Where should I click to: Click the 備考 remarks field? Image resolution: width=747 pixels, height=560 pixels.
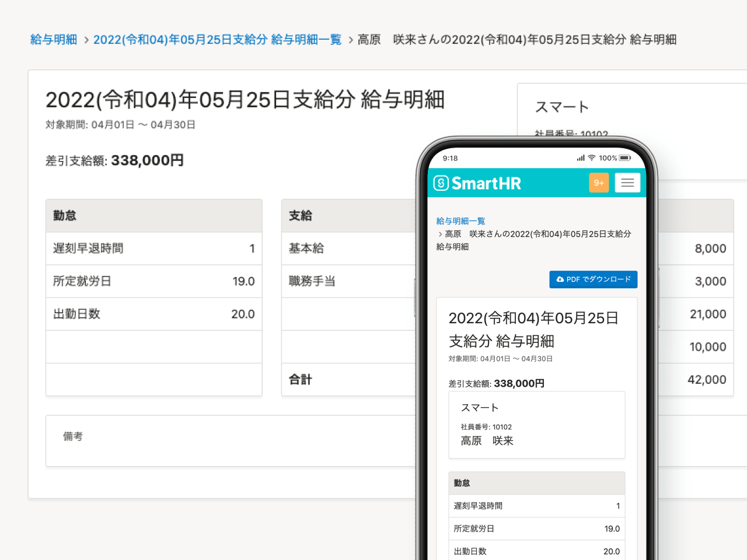[x=72, y=436]
